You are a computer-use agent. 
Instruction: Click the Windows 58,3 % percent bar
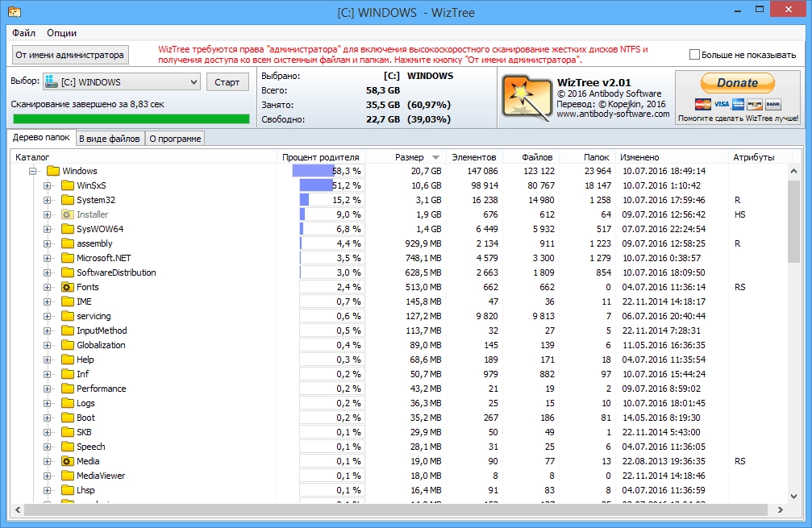pyautogui.click(x=328, y=171)
